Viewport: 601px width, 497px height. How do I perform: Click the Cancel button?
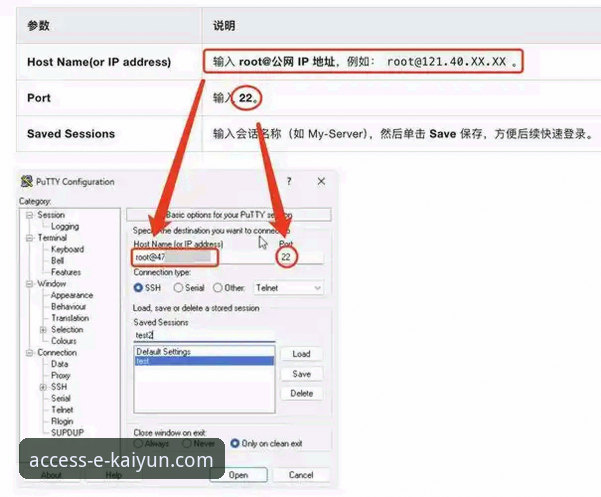click(301, 475)
